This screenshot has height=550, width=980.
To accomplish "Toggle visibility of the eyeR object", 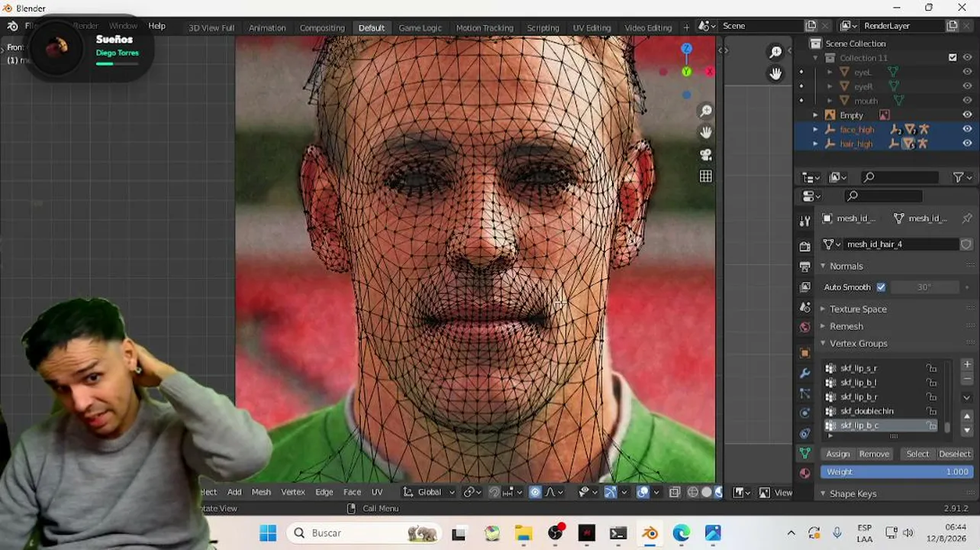I will tap(967, 86).
